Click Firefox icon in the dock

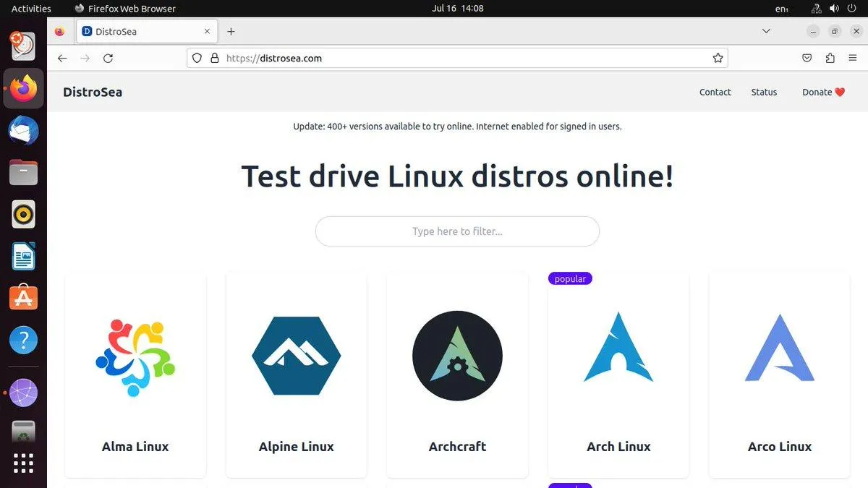pos(23,88)
